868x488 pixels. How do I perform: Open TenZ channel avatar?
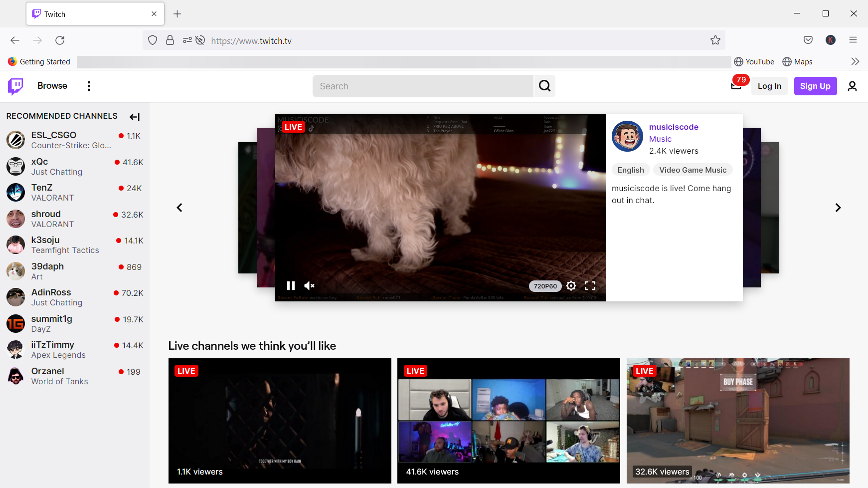coord(15,193)
